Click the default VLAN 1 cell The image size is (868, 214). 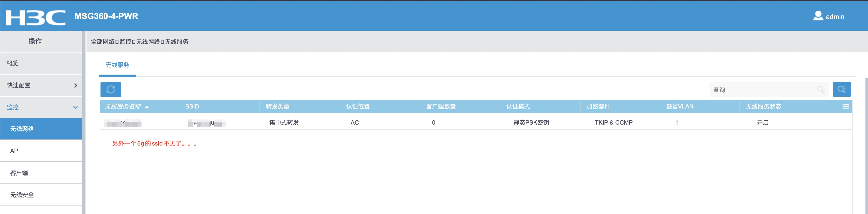click(677, 122)
